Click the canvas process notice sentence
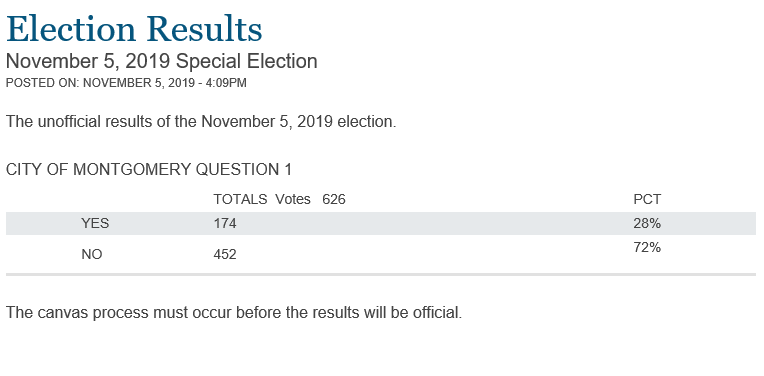 [x=234, y=313]
